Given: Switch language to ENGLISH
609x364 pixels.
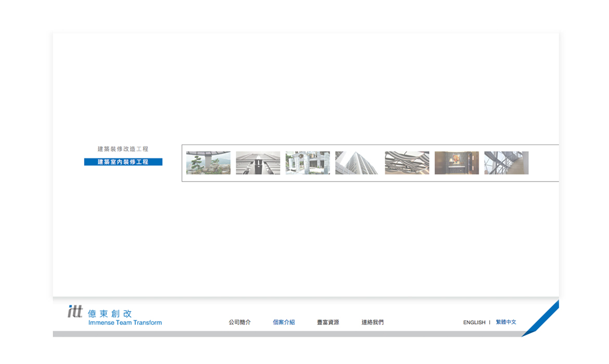Looking at the screenshot, I should tap(474, 322).
